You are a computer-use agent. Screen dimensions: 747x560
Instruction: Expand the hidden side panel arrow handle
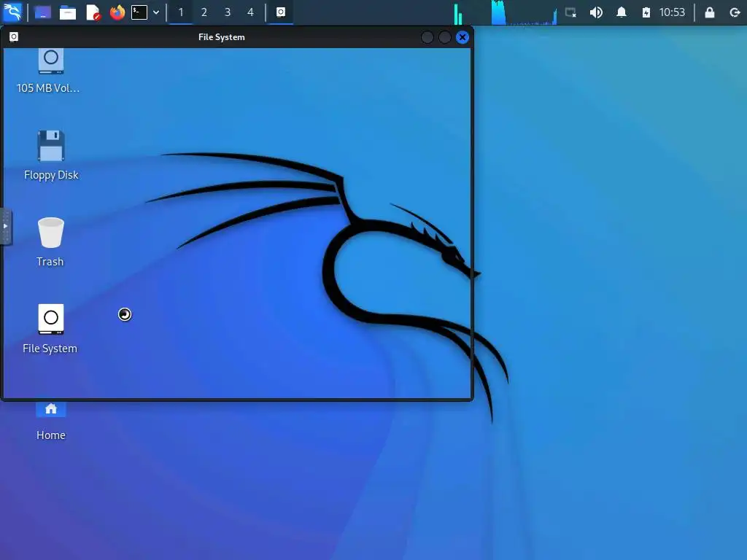pyautogui.click(x=6, y=226)
